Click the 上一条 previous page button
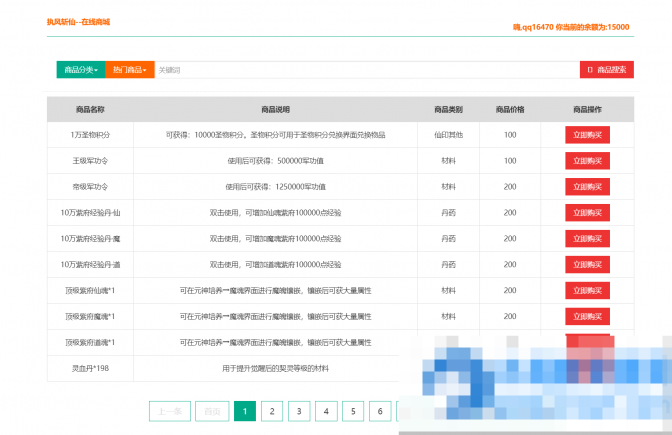 [169, 410]
